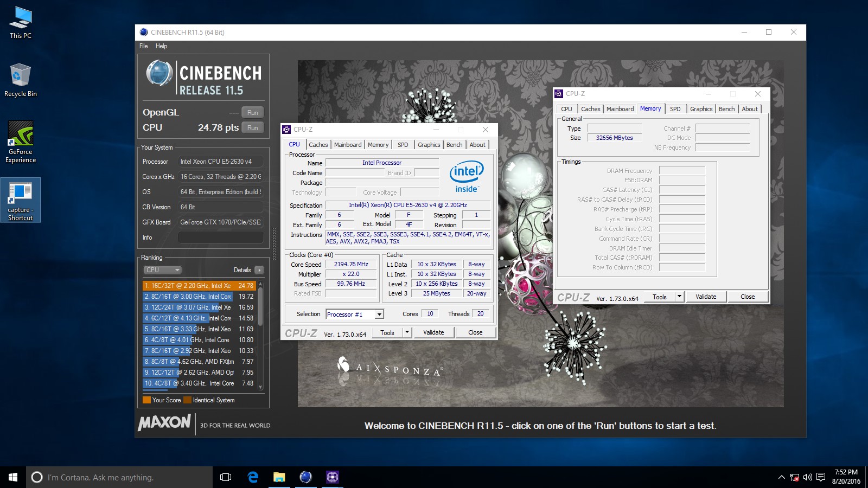Select ranking entry 6C/12T @ 4.13 GHz
This screenshot has height=488, width=868.
coord(199,318)
